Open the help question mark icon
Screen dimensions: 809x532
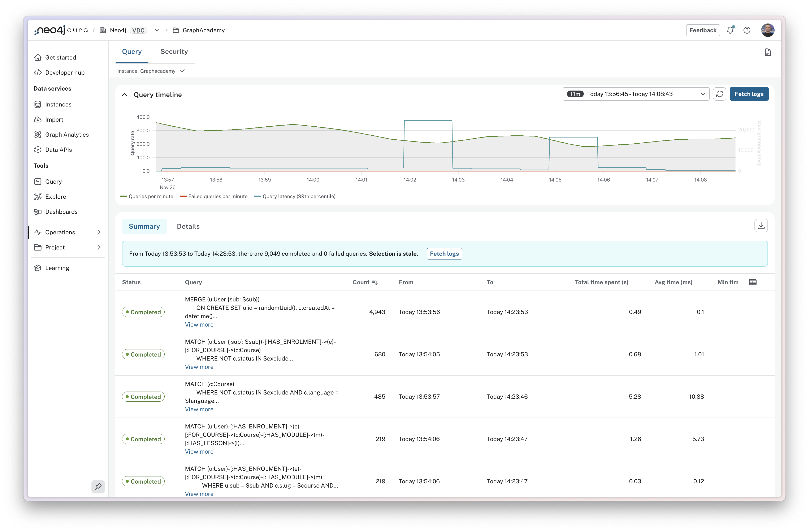click(x=747, y=30)
